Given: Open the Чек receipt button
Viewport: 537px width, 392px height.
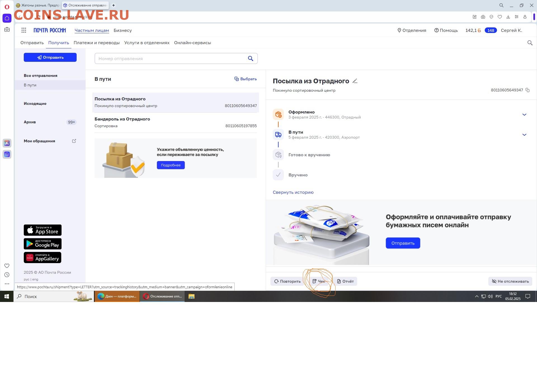Looking at the screenshot, I should [319, 281].
